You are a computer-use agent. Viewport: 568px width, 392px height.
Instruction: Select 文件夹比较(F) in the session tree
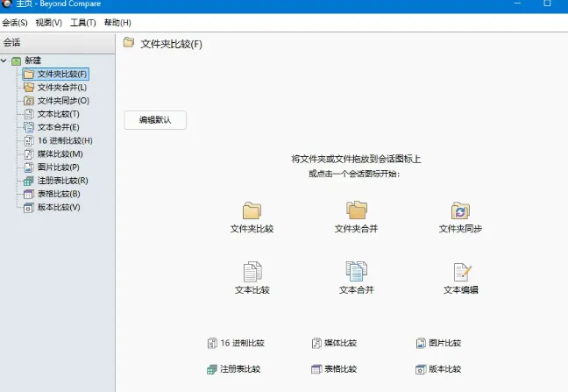tap(56, 74)
